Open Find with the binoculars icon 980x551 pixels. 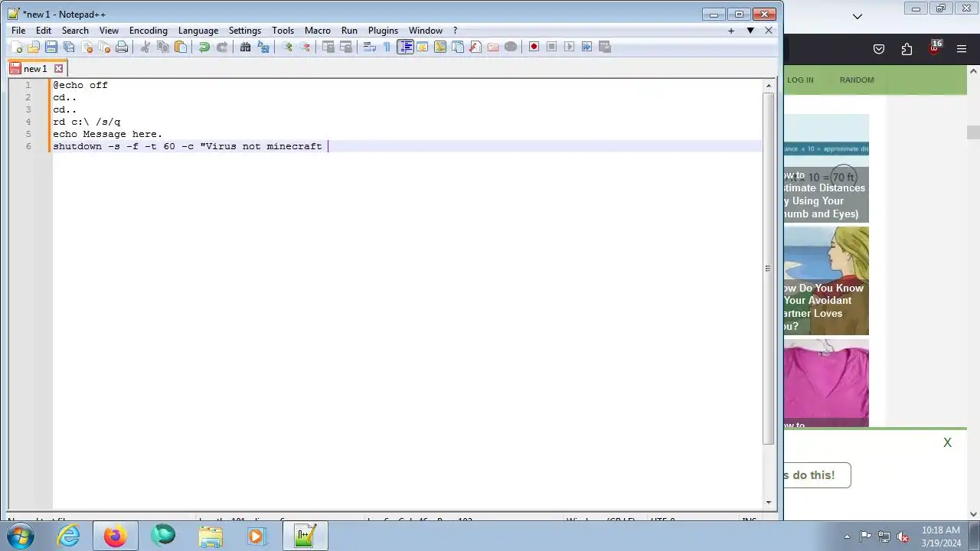(245, 47)
